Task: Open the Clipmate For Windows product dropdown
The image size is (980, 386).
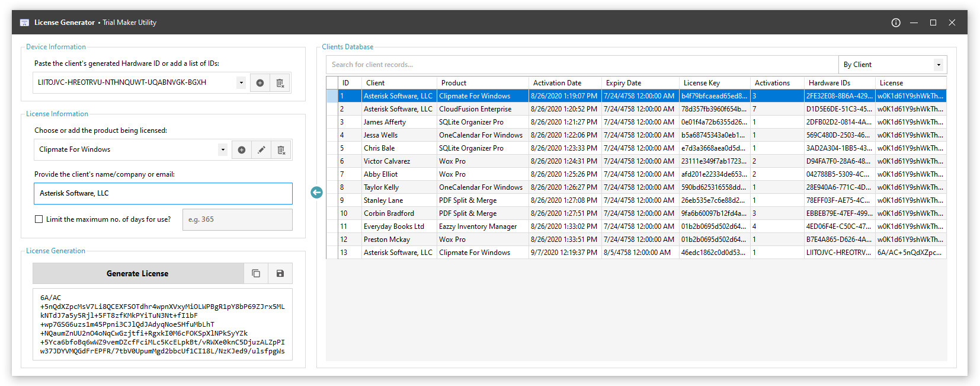Action: coord(223,150)
